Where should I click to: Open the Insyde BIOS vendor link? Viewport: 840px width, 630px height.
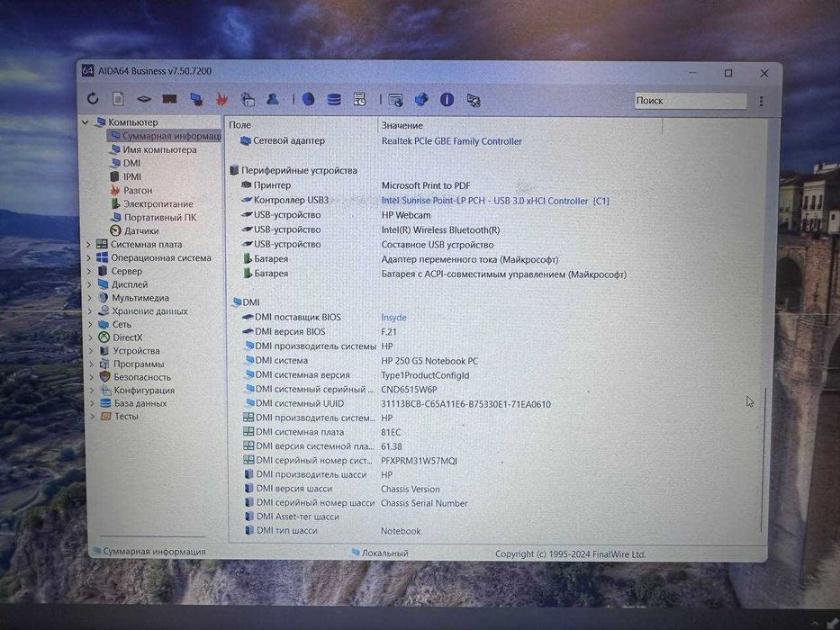pyautogui.click(x=393, y=318)
